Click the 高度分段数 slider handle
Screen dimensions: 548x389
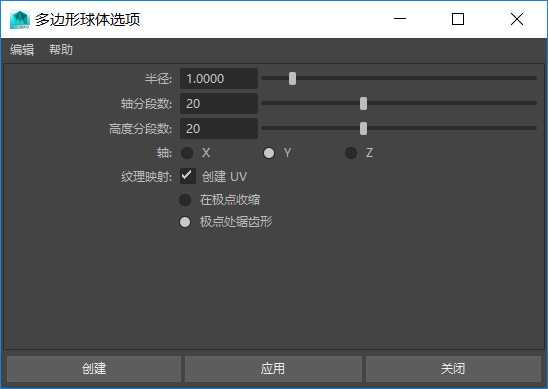coord(363,128)
